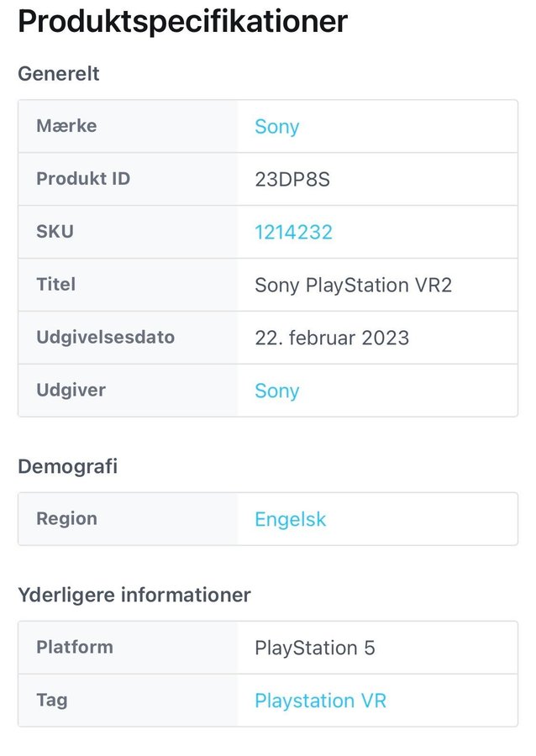The height and width of the screenshot is (756, 536).
Task: Click the release date 22. februar 2023
Action: 332,338
